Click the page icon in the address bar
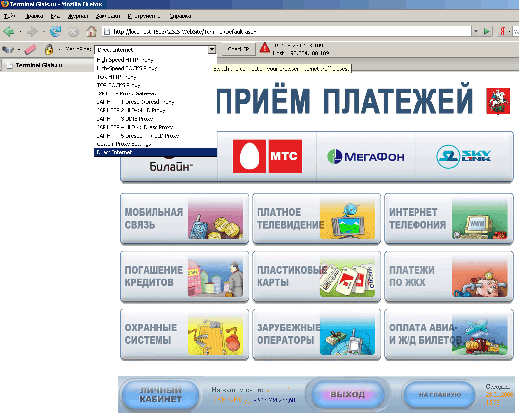519x420 pixels. click(107, 32)
